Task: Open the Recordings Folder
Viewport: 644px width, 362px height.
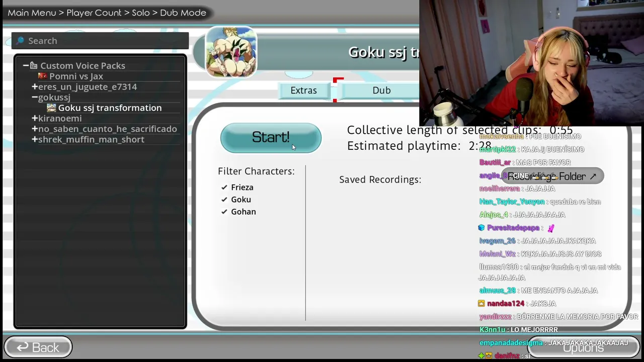Action: click(552, 176)
